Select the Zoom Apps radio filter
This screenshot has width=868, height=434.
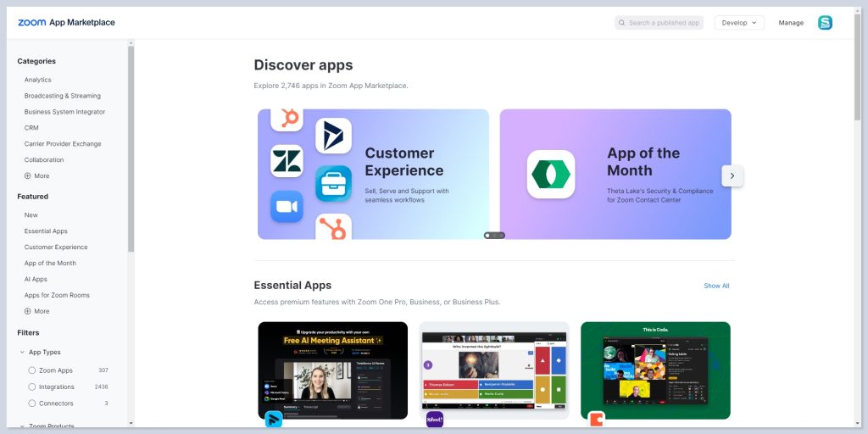coord(32,370)
